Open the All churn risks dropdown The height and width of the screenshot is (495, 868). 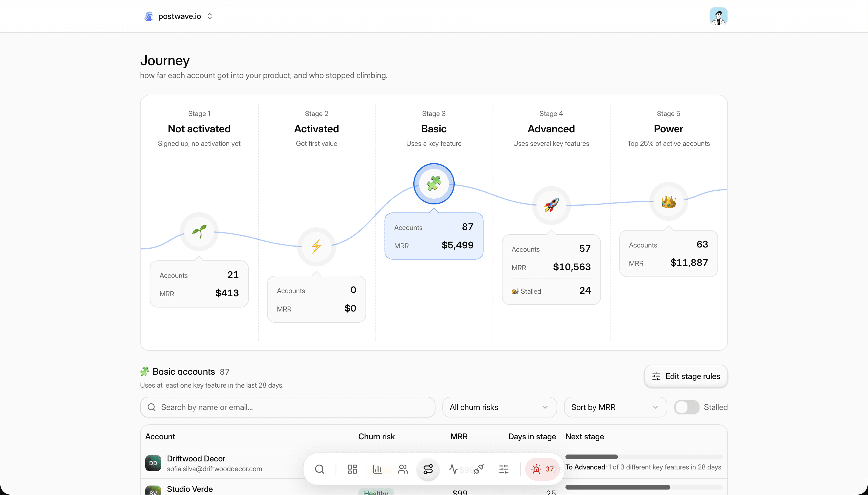point(499,407)
